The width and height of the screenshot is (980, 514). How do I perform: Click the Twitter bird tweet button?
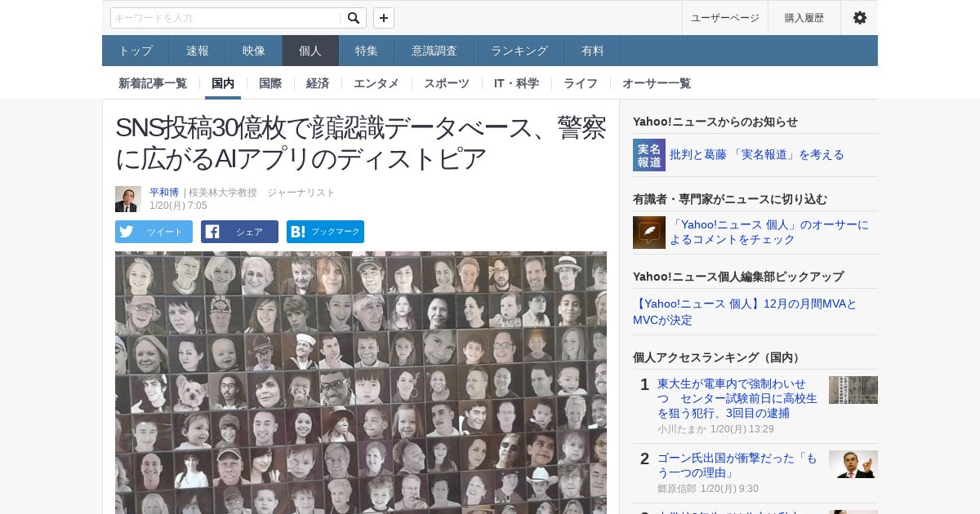tap(154, 232)
